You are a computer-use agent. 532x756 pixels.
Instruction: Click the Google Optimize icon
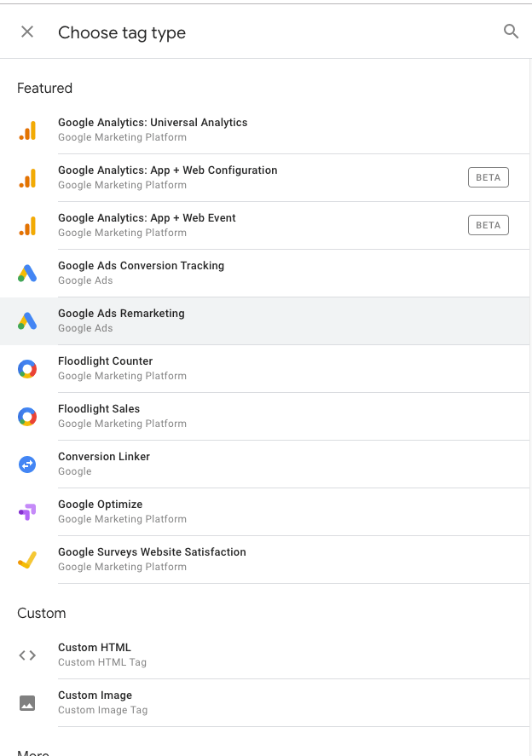coord(27,511)
